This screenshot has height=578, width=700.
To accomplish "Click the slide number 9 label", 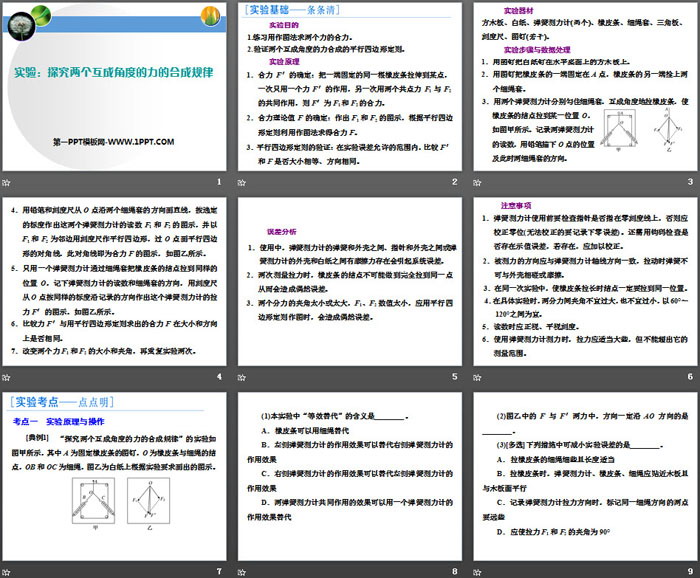I will [x=687, y=571].
